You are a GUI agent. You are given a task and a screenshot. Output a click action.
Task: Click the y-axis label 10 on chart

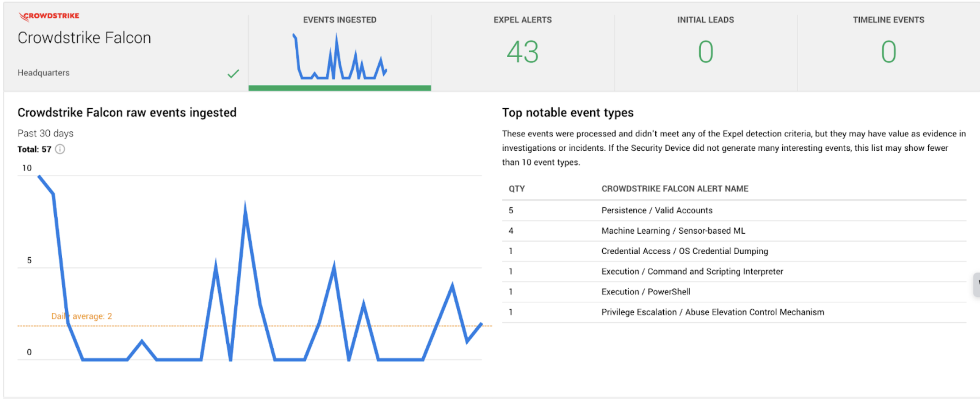click(x=27, y=168)
